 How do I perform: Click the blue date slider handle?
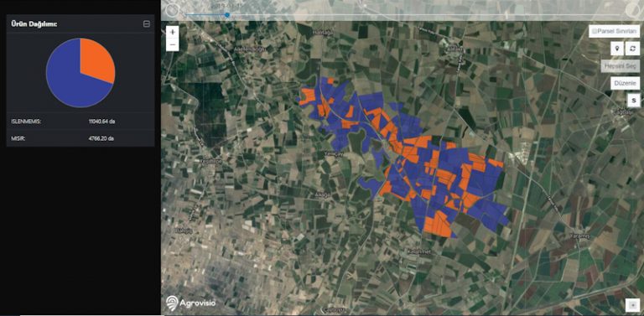227,15
